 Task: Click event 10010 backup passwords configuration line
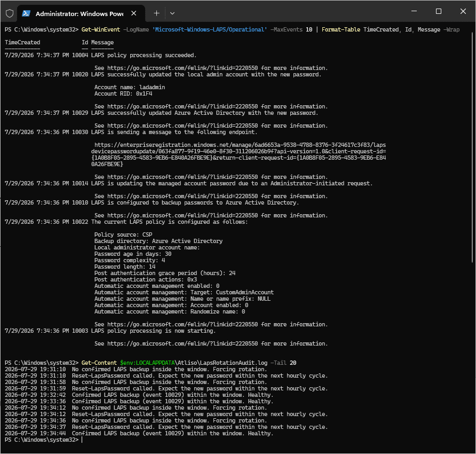click(x=152, y=202)
